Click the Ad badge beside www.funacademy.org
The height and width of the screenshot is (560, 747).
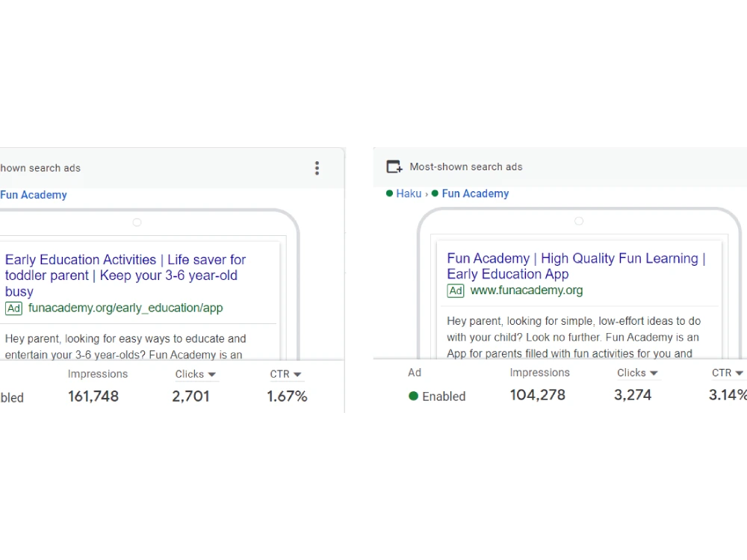tap(456, 290)
